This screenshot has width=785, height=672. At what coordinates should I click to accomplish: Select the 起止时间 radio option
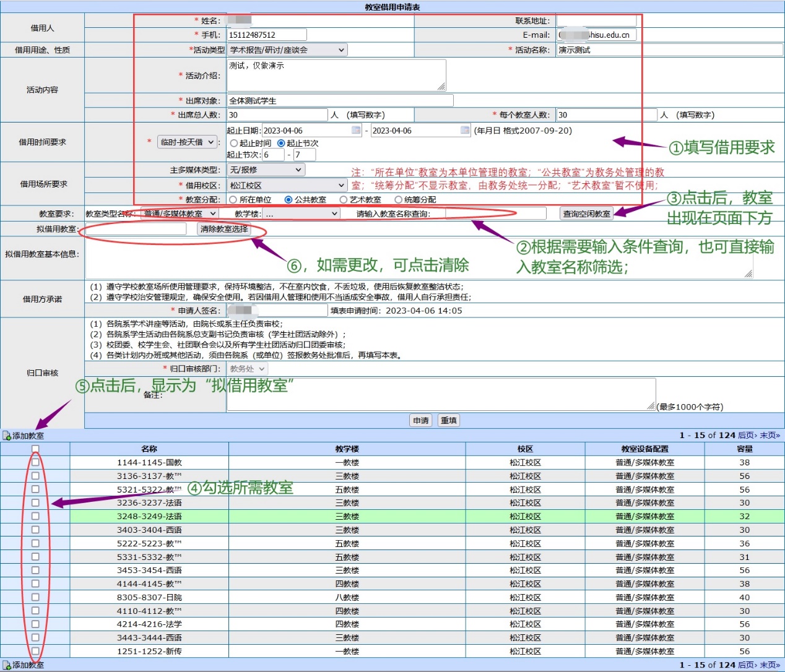coord(234,143)
